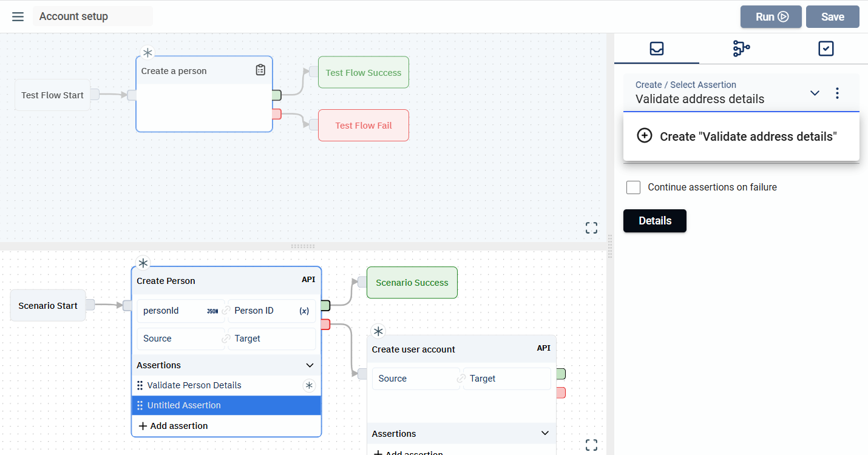Run the test flow
The width and height of the screenshot is (868, 455).
771,17
